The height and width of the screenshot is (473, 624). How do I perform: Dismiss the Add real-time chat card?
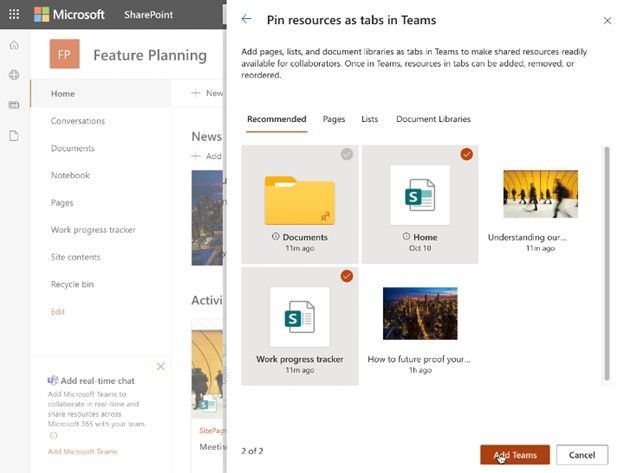tap(161, 366)
